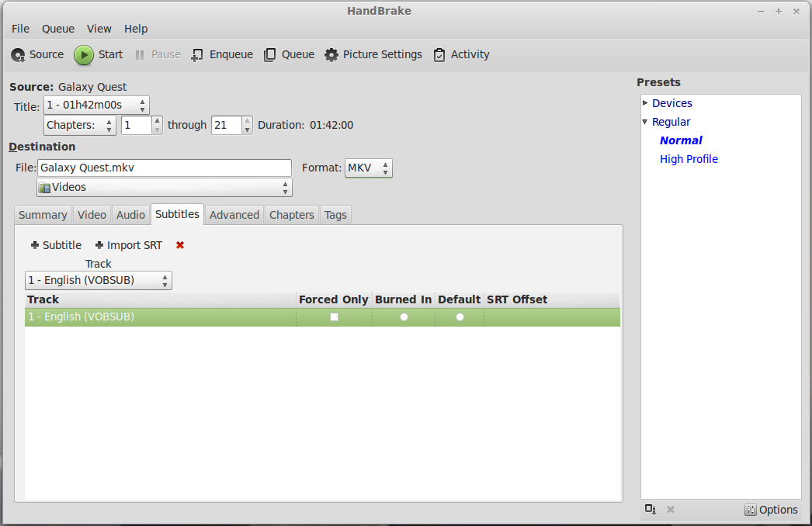Open the File menu
This screenshot has width=812, height=526.
point(20,29)
